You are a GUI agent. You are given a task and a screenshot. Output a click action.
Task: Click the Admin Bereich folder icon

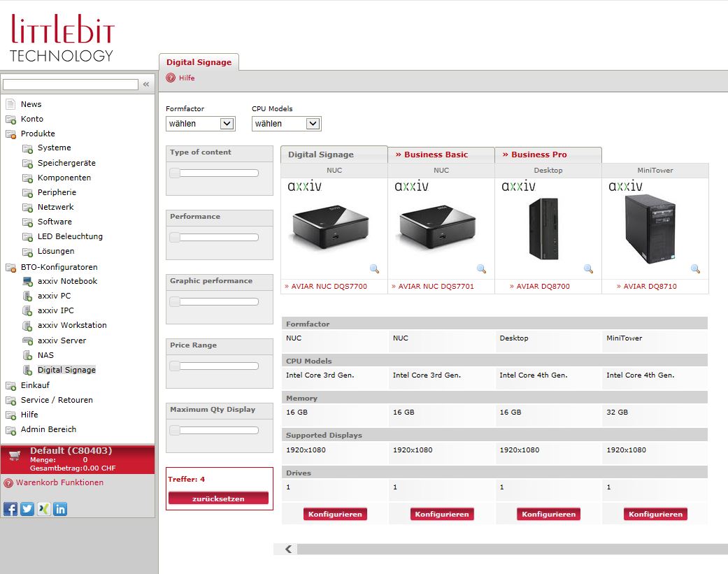10,430
